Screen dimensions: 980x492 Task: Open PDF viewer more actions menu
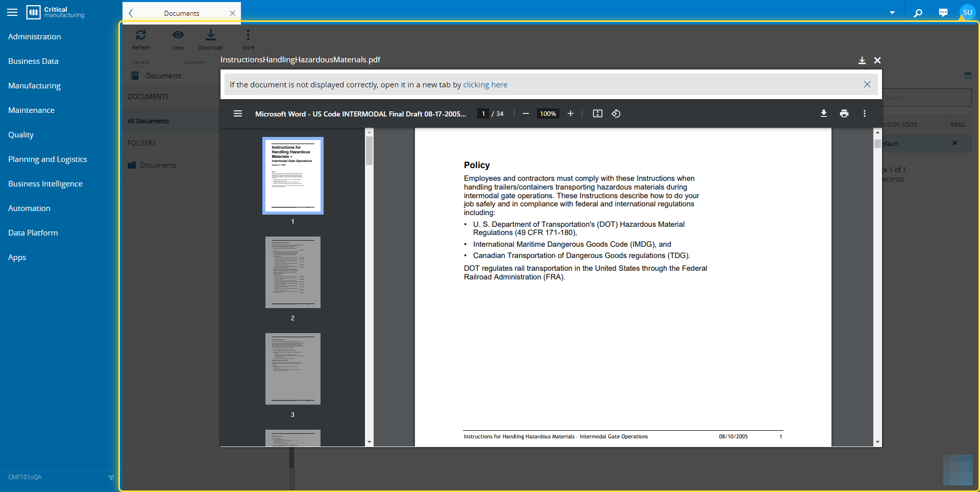[865, 113]
